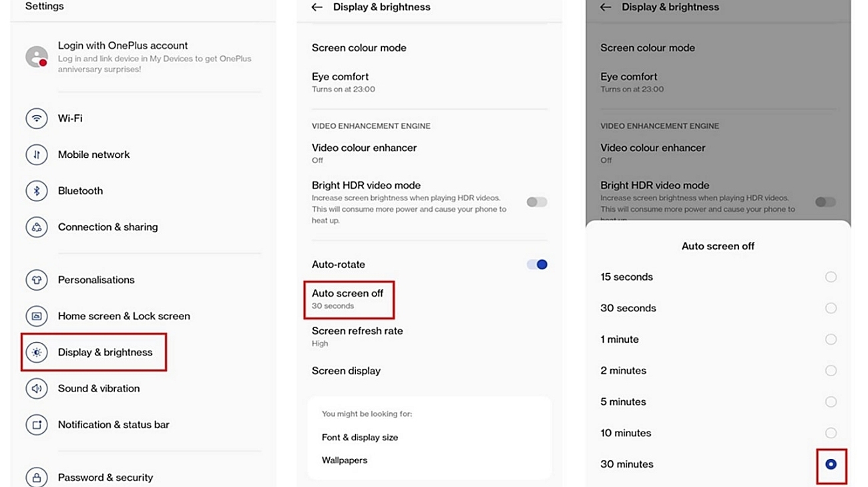
Task: Go back from middle Display & brightness screen
Action: [317, 7]
